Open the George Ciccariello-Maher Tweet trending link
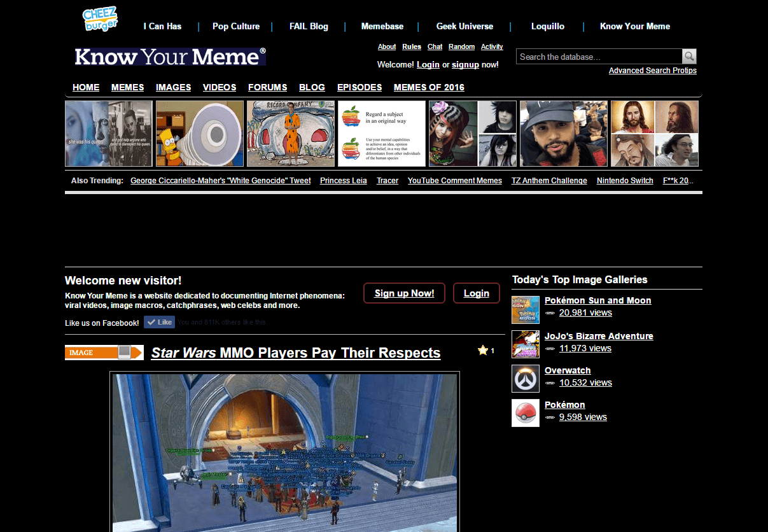This screenshot has width=768, height=532. (x=221, y=181)
